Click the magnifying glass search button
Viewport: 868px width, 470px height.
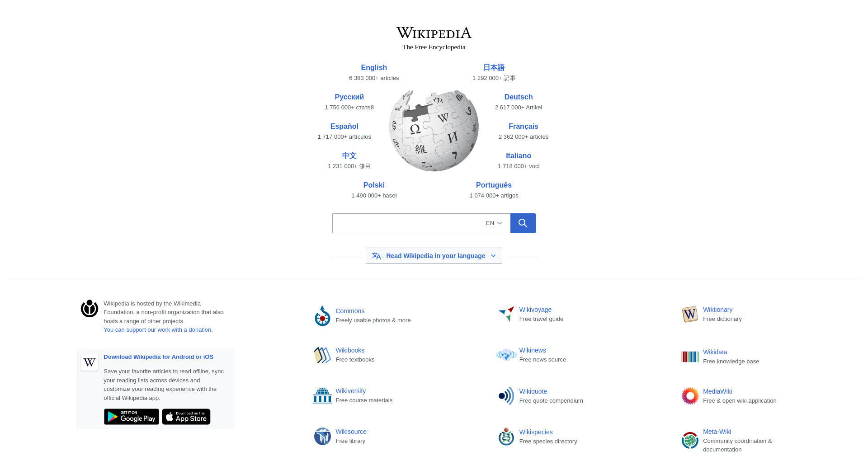[523, 223]
